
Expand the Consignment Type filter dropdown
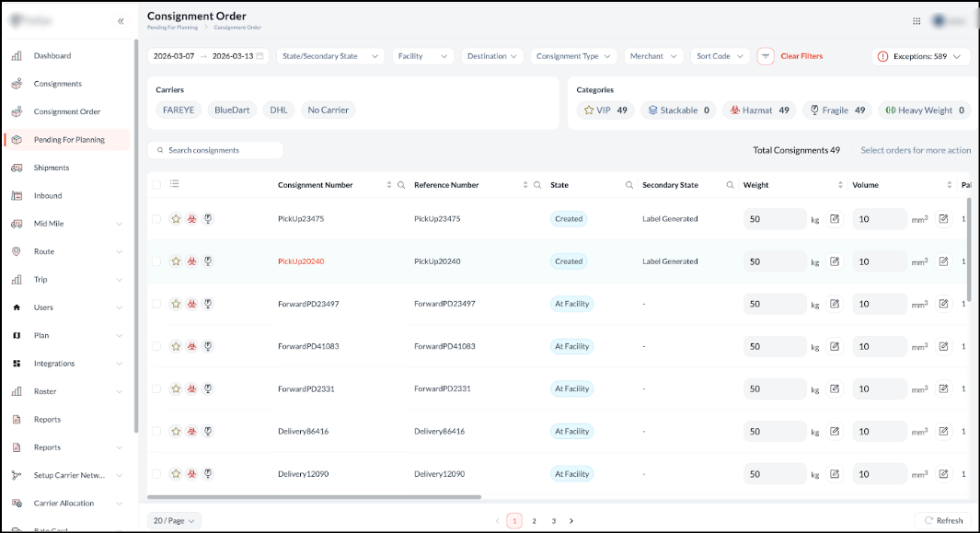tap(573, 56)
